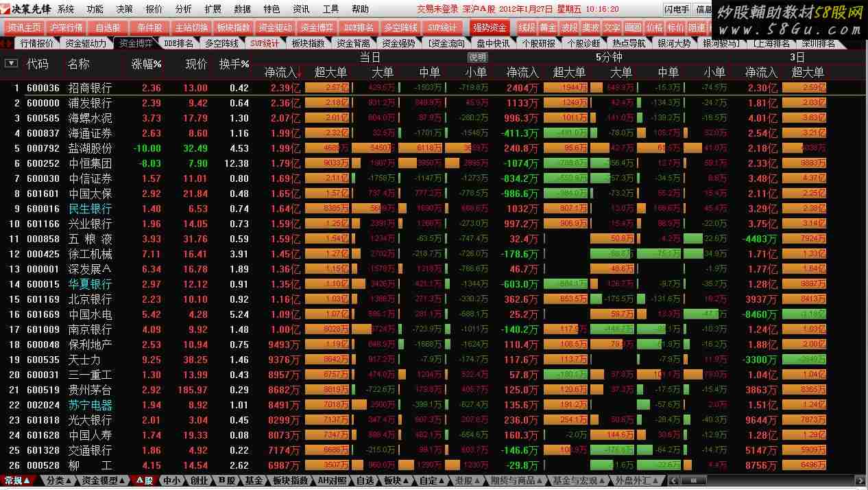Switch to the 盘中快讯 tab

[493, 43]
